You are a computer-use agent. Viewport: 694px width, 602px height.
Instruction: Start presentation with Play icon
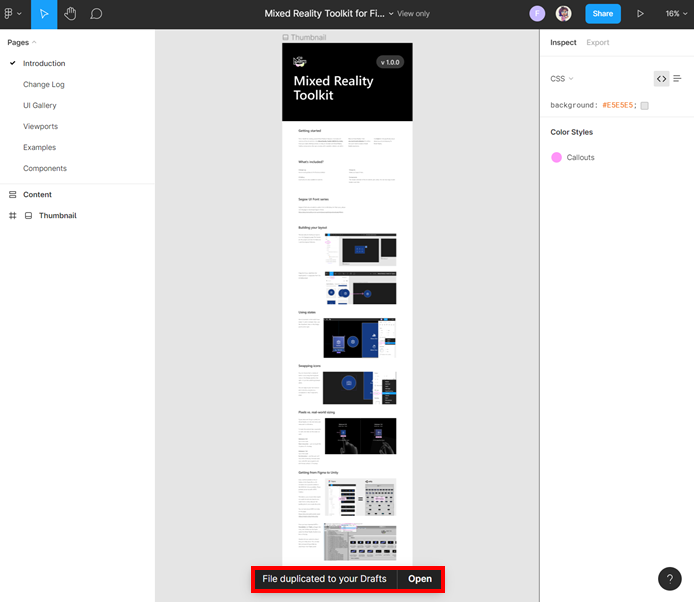click(x=640, y=14)
